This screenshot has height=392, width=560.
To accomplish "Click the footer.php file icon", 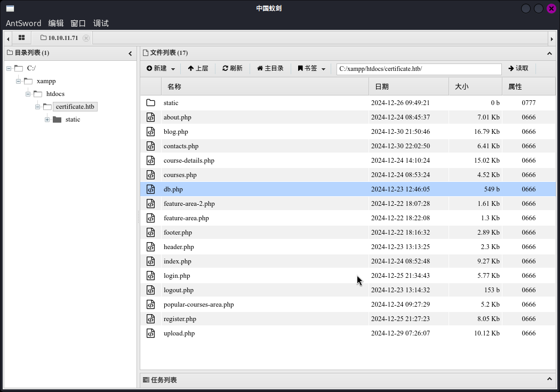I will (x=151, y=233).
